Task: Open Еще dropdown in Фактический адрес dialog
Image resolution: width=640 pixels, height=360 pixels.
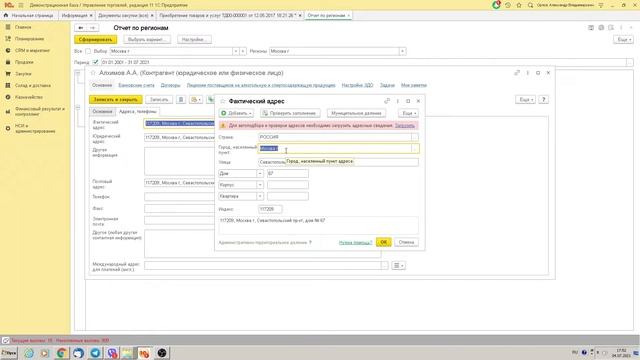Action: 408,113
